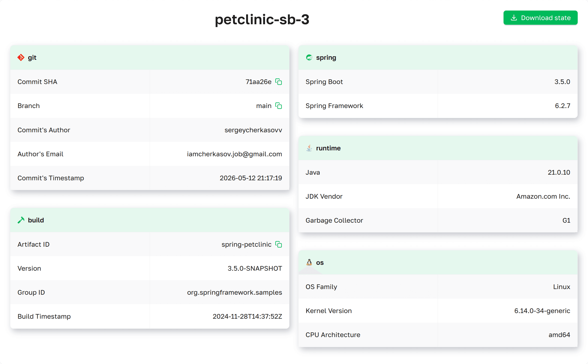Image resolution: width=588 pixels, height=364 pixels.
Task: Select build version 3.5.0-SNAPSHOT
Action: coord(255,268)
